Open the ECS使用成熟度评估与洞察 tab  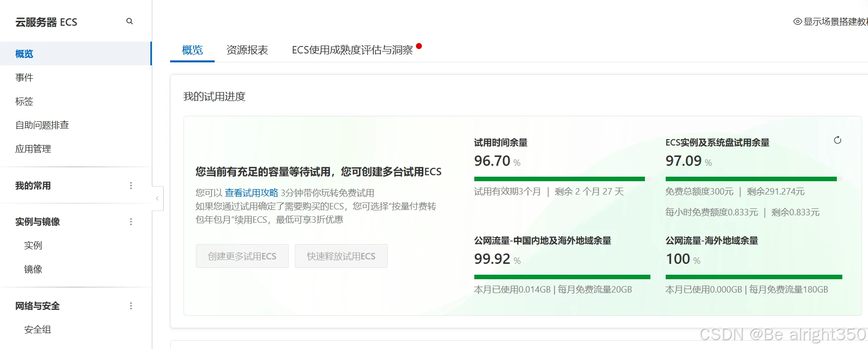tap(352, 50)
